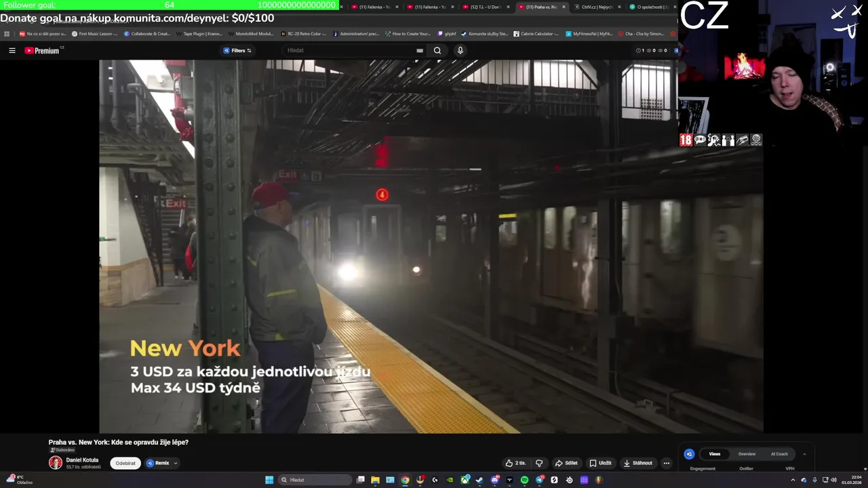Open the Xbox app from the taskbar
This screenshot has height=488, width=868.
pyautogui.click(x=465, y=480)
